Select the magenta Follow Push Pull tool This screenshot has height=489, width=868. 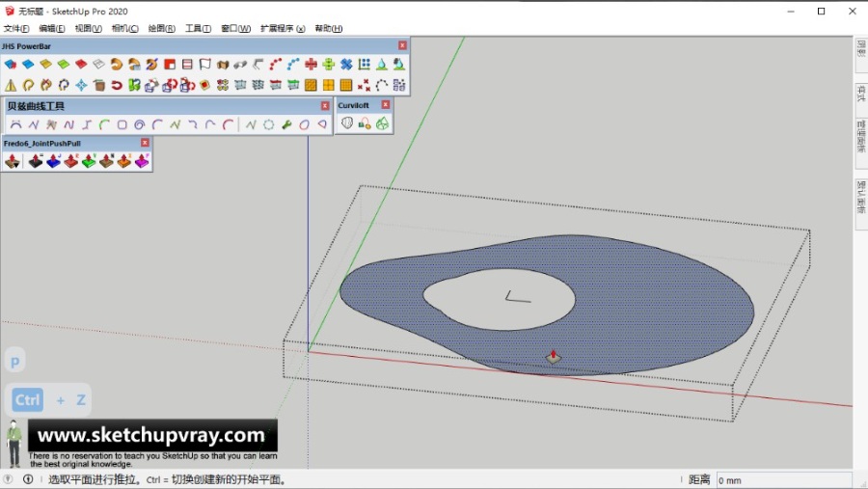point(143,161)
